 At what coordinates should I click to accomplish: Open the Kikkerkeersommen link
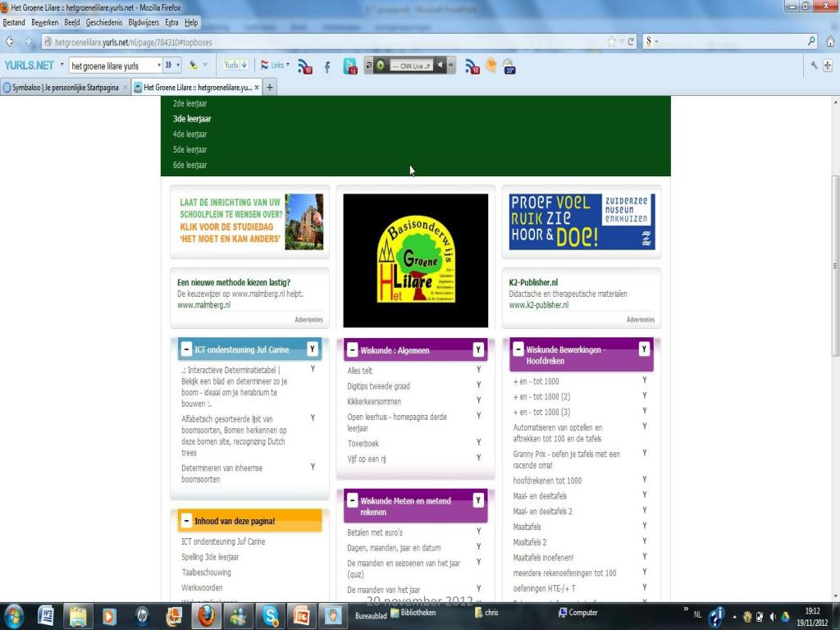click(374, 401)
